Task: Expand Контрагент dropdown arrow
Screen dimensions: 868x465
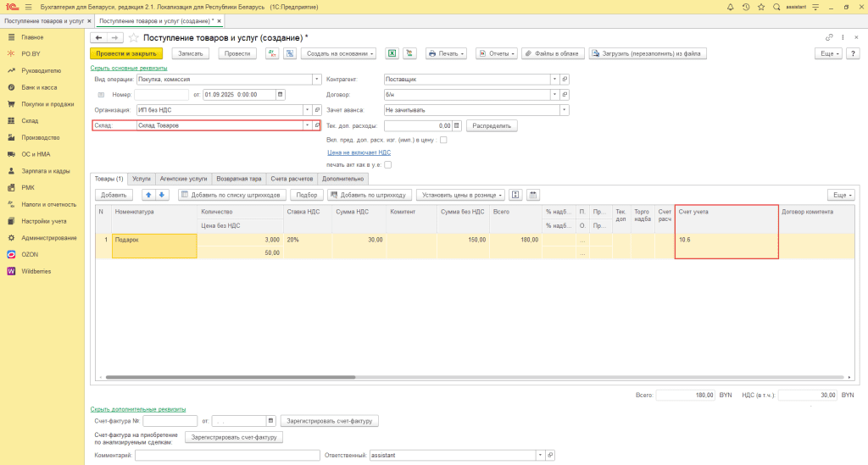Action: (554, 79)
